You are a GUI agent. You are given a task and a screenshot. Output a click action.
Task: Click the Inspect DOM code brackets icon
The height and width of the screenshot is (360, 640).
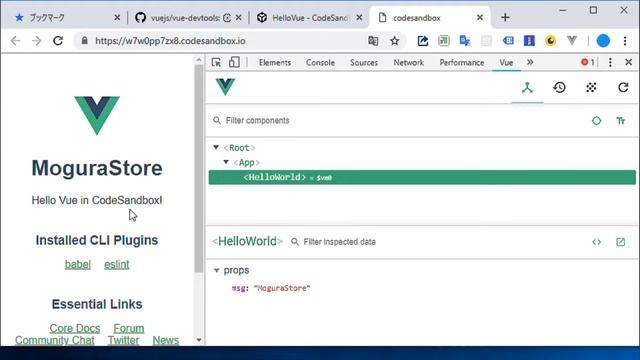596,242
